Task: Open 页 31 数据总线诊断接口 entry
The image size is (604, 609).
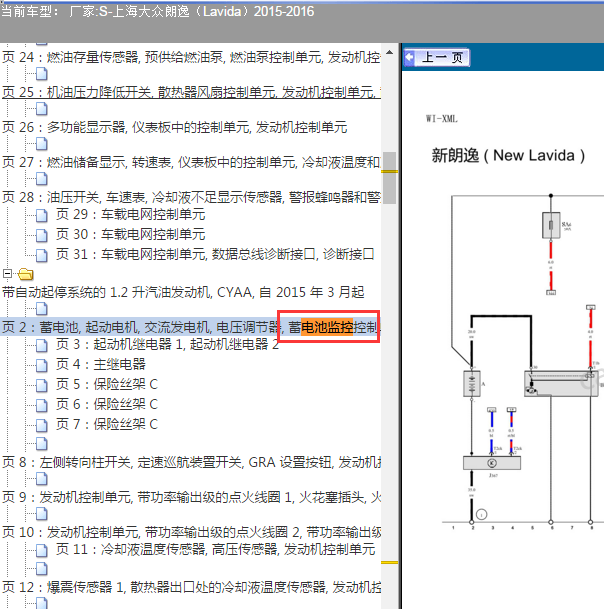Action: (215, 254)
